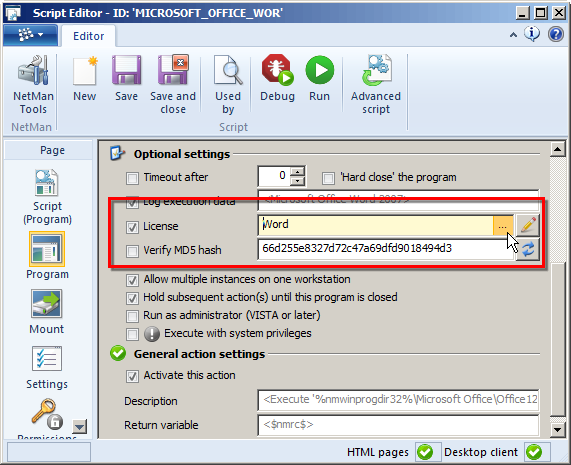This screenshot has width=571, height=465.
Task: Run the script
Action: click(319, 78)
